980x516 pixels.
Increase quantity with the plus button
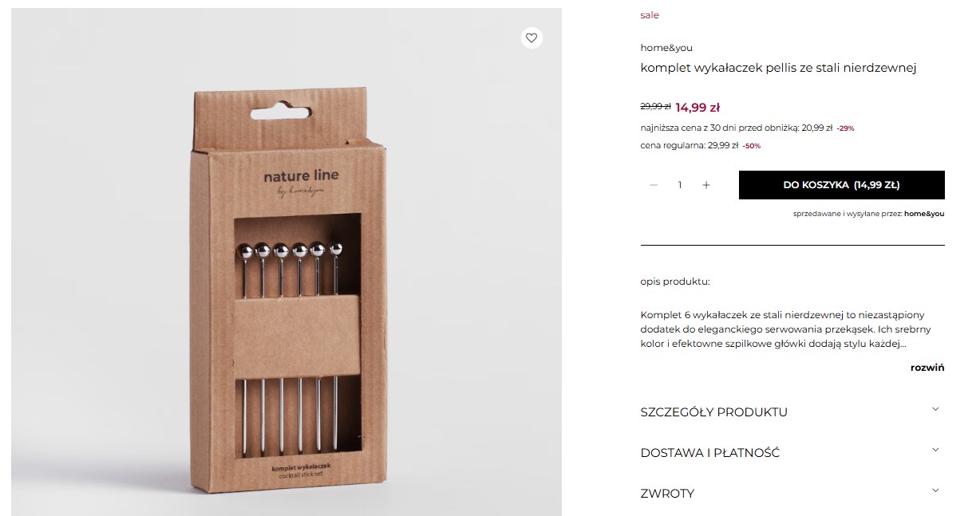coord(706,185)
